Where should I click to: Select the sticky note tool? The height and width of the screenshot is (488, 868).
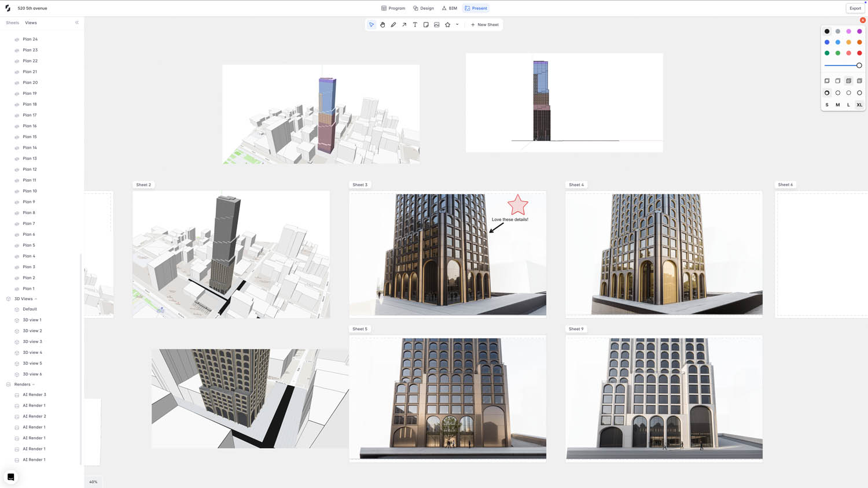[426, 25]
